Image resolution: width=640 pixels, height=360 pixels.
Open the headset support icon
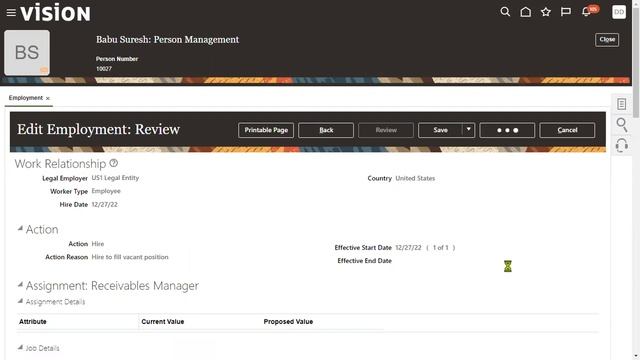(621, 145)
